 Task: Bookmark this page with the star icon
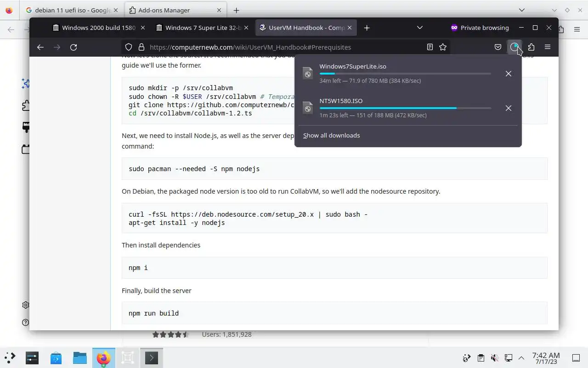click(443, 47)
